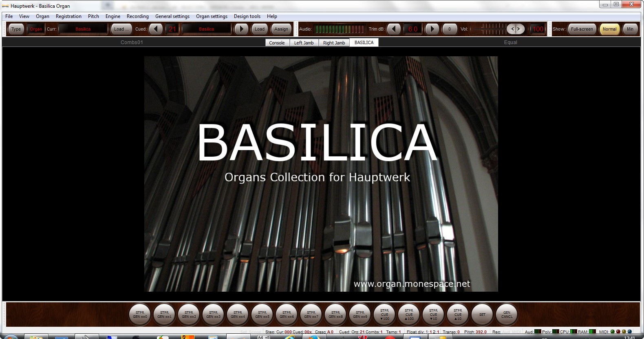Switch display to Full-screen mode

[x=582, y=29]
